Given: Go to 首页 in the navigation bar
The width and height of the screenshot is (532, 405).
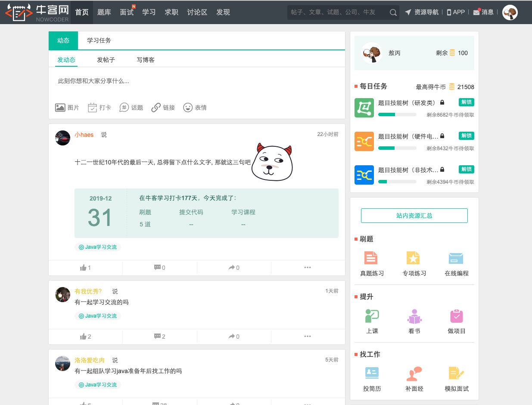Looking at the screenshot, I should point(82,12).
